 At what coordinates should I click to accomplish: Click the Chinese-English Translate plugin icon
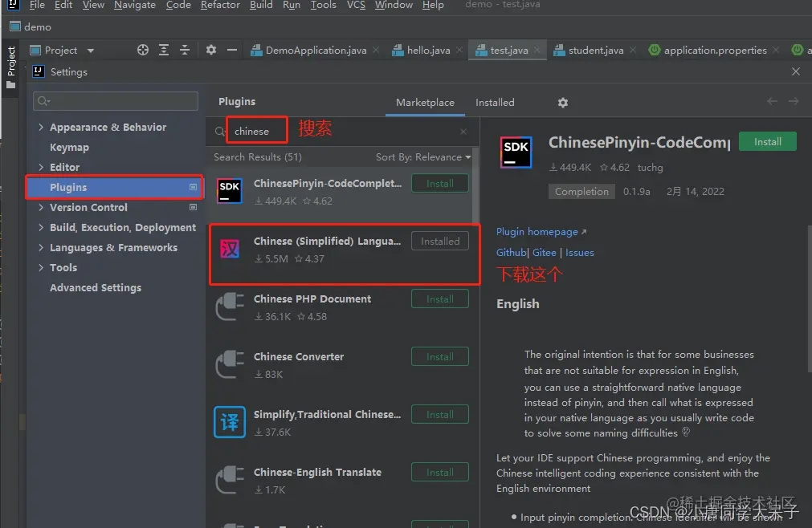click(x=230, y=480)
